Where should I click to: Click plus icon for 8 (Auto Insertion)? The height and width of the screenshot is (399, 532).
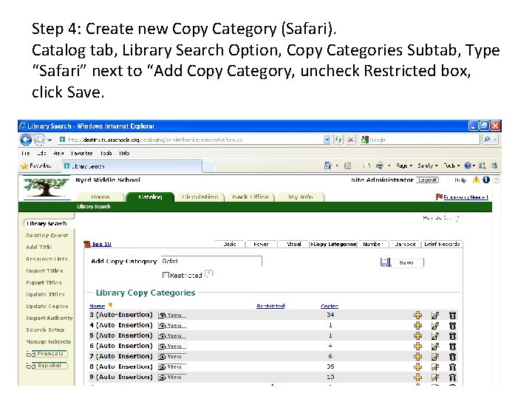[x=418, y=367]
